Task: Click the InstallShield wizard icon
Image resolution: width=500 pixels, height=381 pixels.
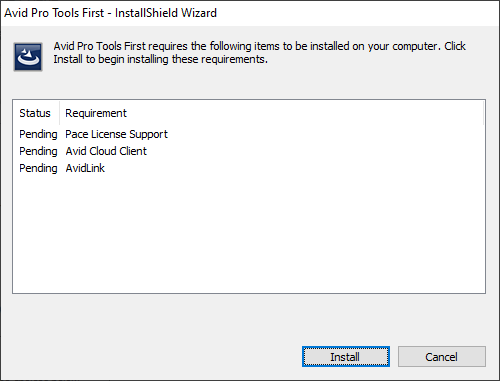Action: (x=28, y=57)
